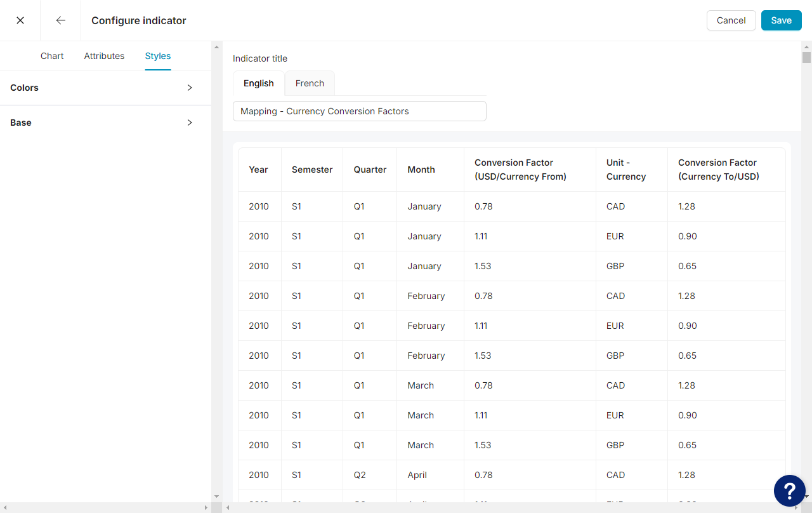Open the 1.11 link in February EUR row
The width and height of the screenshot is (812, 513).
click(481, 325)
